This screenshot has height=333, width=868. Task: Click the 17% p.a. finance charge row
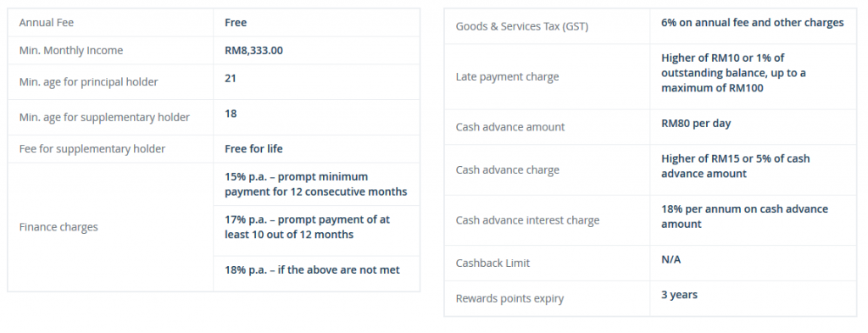pos(317,230)
